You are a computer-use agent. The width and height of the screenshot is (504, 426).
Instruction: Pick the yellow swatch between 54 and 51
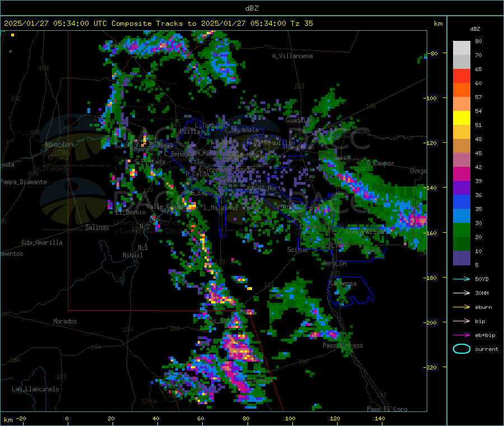pyautogui.click(x=461, y=118)
